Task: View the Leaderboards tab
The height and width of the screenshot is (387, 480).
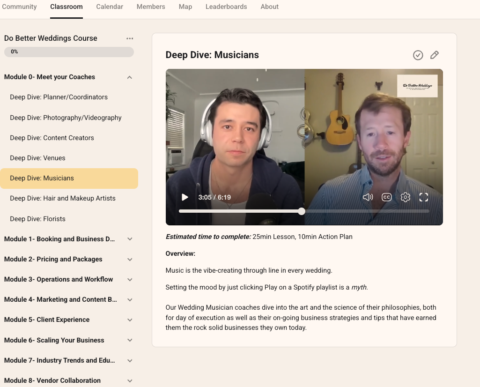Action: click(226, 7)
